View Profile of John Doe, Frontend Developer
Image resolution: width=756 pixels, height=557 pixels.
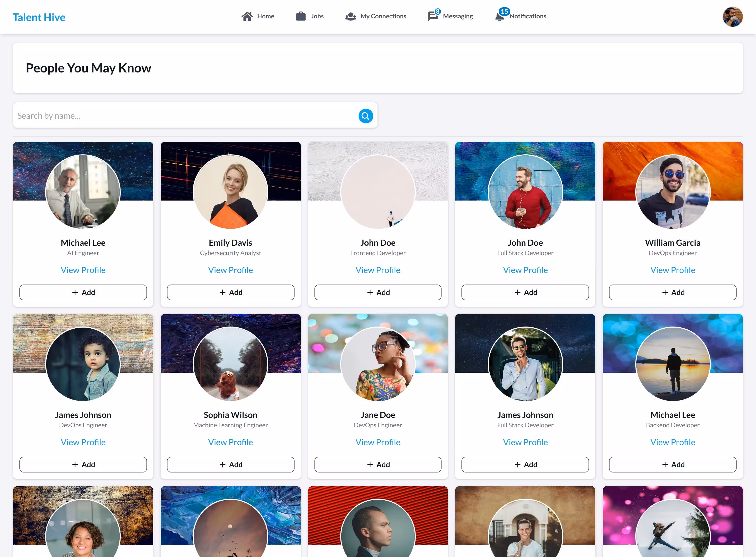coord(378,270)
